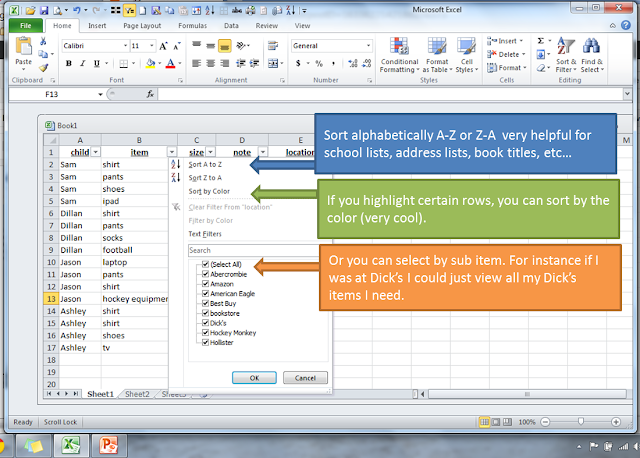Open Conditional Formatting
Screen dimensions: 640x458
click(x=399, y=55)
